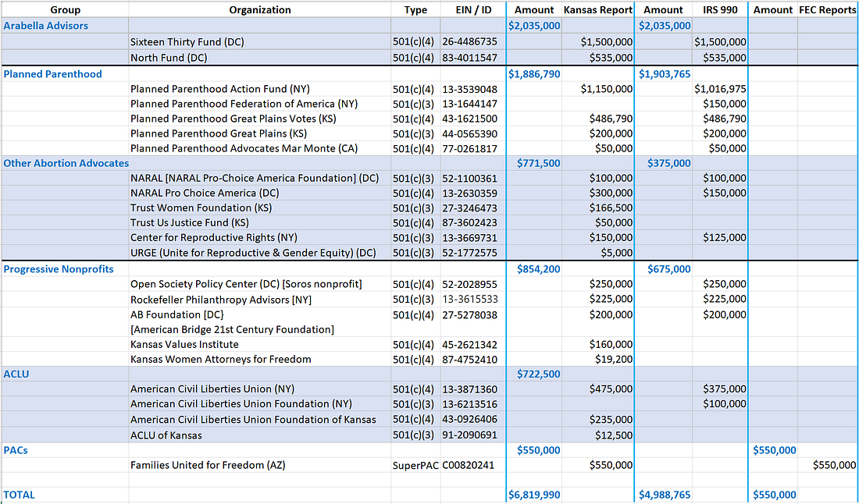Select Kansas Women Attorneys for Freedom cell
Image resolution: width=859 pixels, height=504 pixels.
pos(260,360)
